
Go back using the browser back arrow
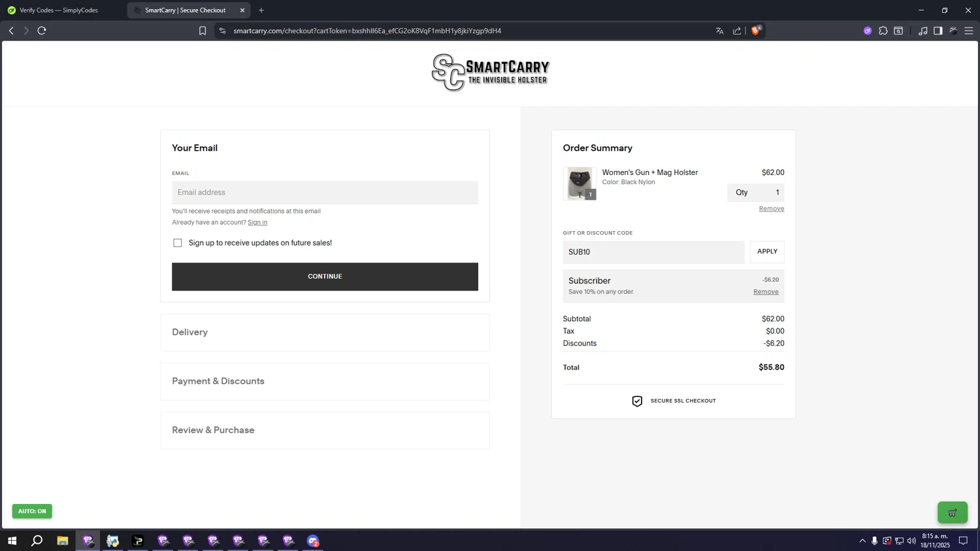coord(11,31)
